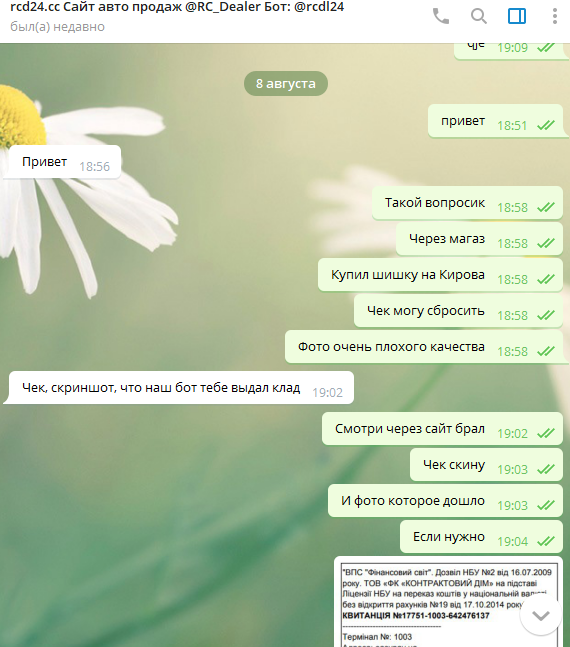
Task: Click double-check icon beside «Чек могу сбросить»
Action: (546, 315)
